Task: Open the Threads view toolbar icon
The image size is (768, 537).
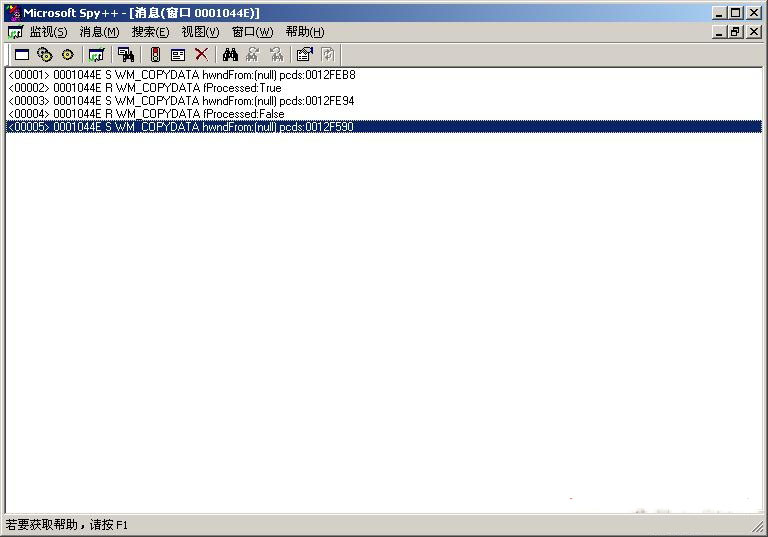Action: (x=68, y=54)
